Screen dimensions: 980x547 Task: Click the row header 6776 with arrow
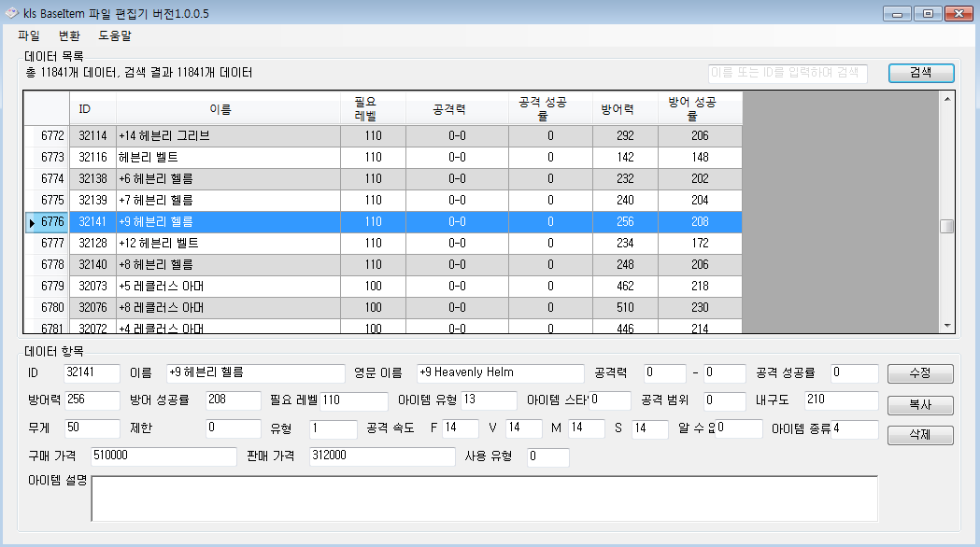pos(47,222)
